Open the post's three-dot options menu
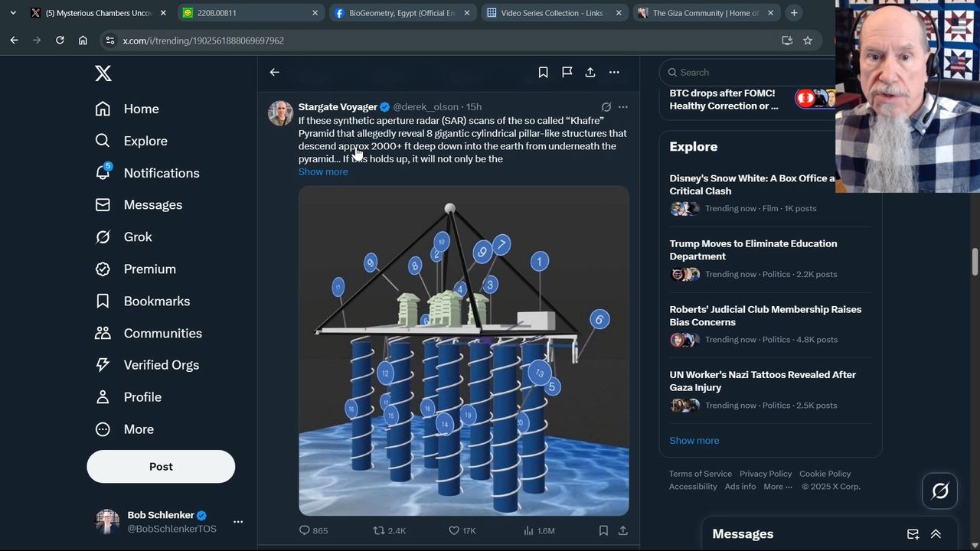980x551 pixels. tap(622, 107)
